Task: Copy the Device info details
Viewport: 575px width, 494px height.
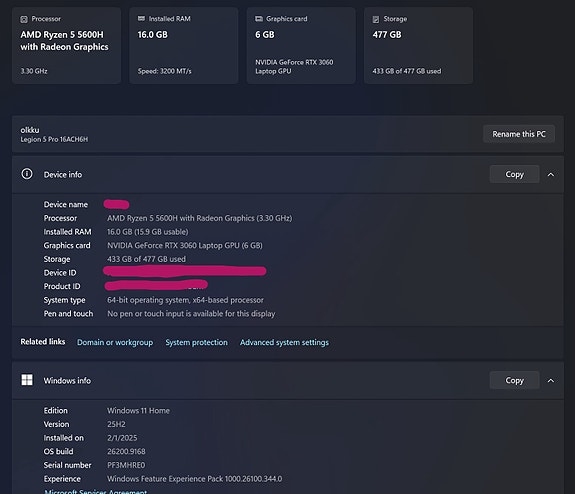Action: coord(514,174)
